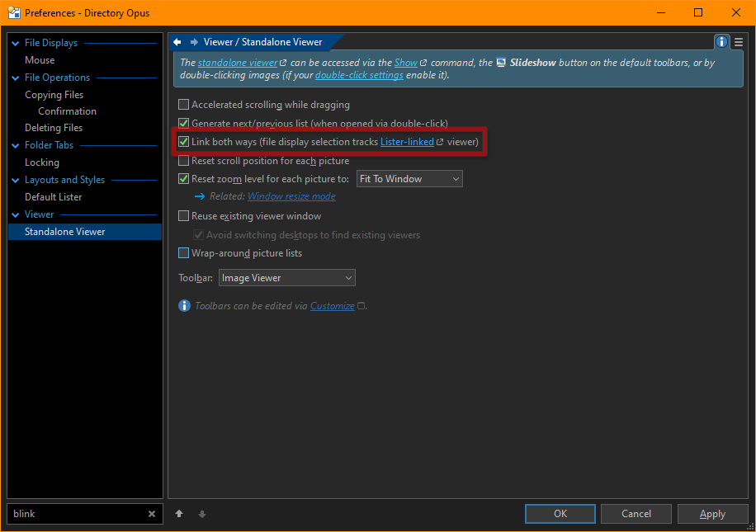Viewport: 756px width, 532px height.
Task: Enable Wrap-around picture lists
Action: click(x=184, y=253)
